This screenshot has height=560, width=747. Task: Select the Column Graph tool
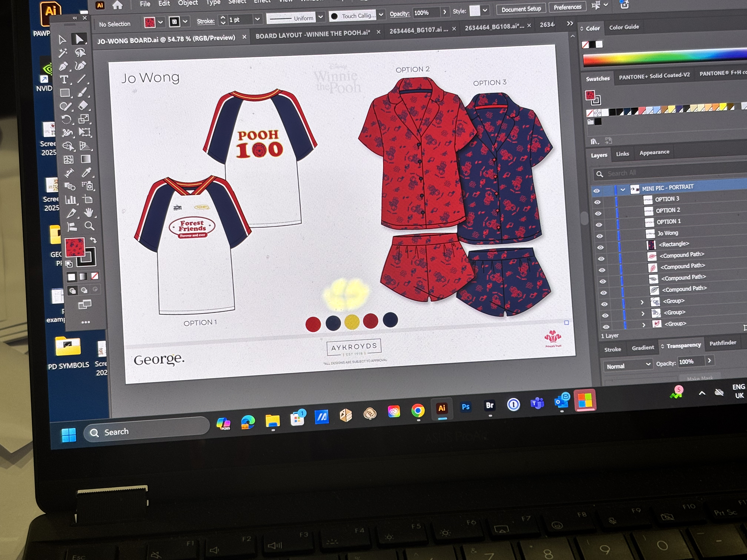71,200
